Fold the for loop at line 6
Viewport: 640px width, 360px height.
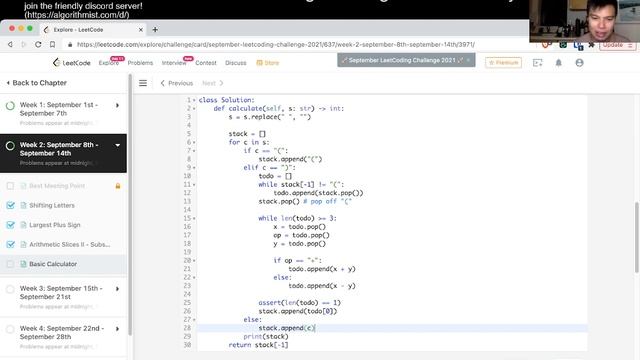(x=194, y=142)
